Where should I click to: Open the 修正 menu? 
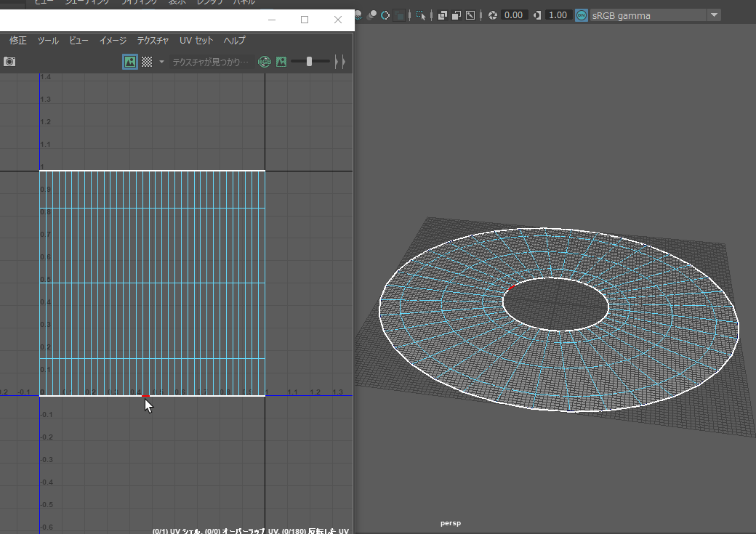point(18,41)
